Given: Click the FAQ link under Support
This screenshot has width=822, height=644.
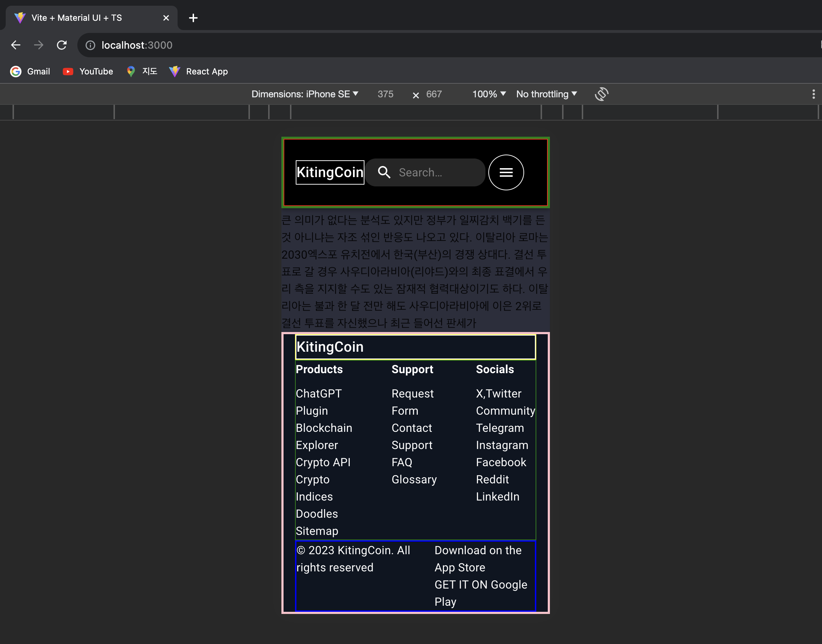Looking at the screenshot, I should [401, 462].
